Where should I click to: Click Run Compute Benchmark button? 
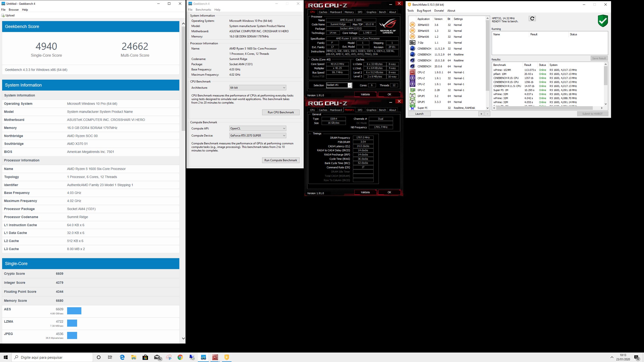pyautogui.click(x=281, y=160)
